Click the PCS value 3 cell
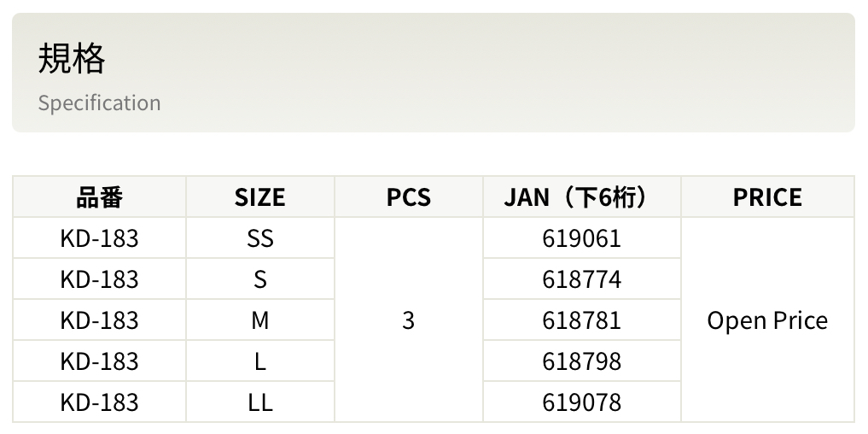This screenshot has height=434, width=868. (408, 320)
